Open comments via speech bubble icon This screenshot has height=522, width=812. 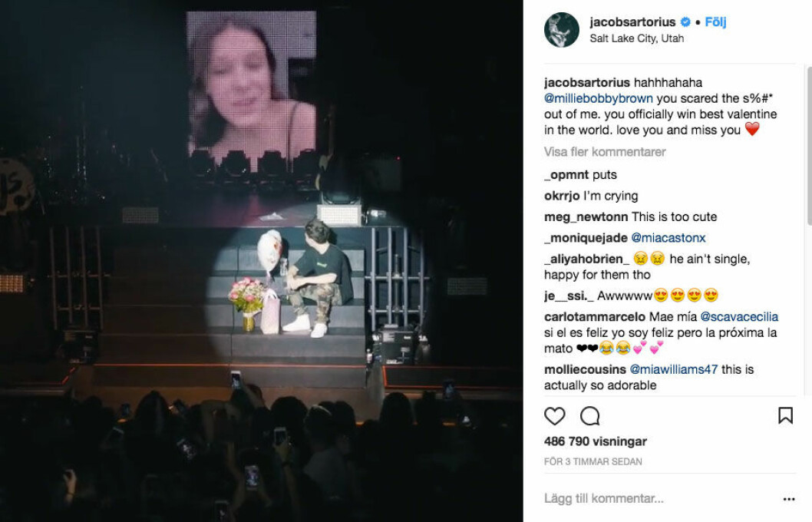click(590, 416)
